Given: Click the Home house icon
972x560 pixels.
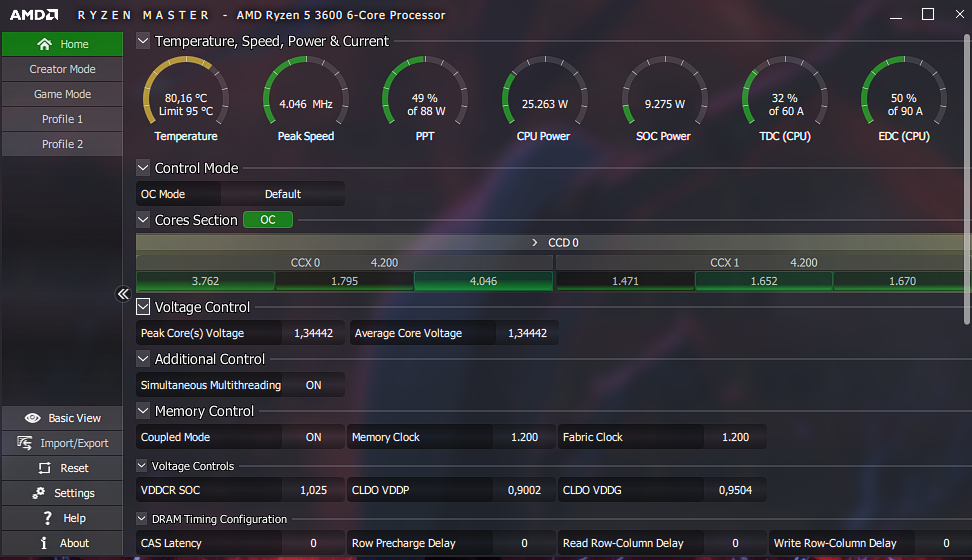Looking at the screenshot, I should click(44, 44).
